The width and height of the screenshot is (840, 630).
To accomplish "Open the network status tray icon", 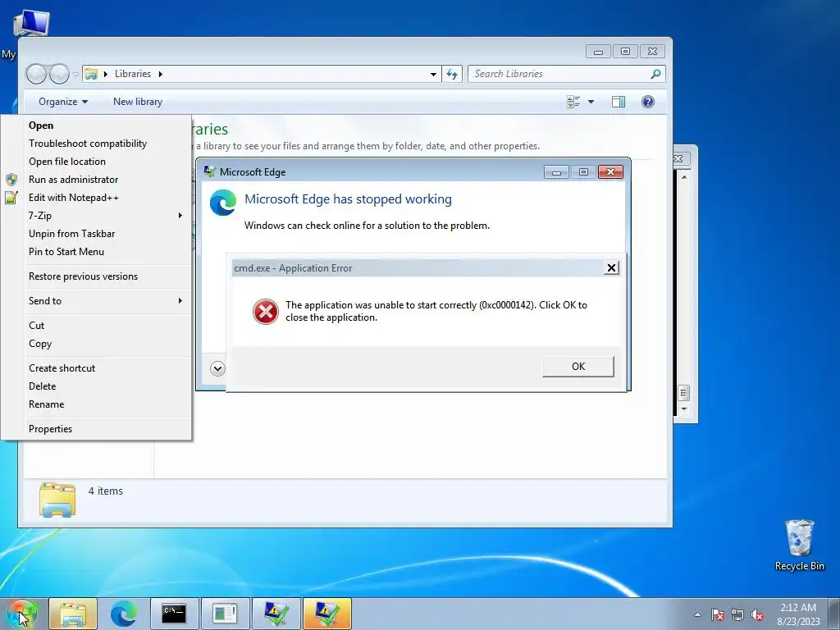I will [737, 614].
